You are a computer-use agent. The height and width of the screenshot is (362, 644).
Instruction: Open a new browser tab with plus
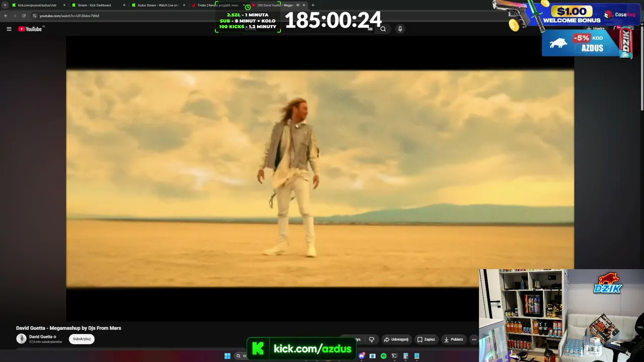[x=313, y=5]
